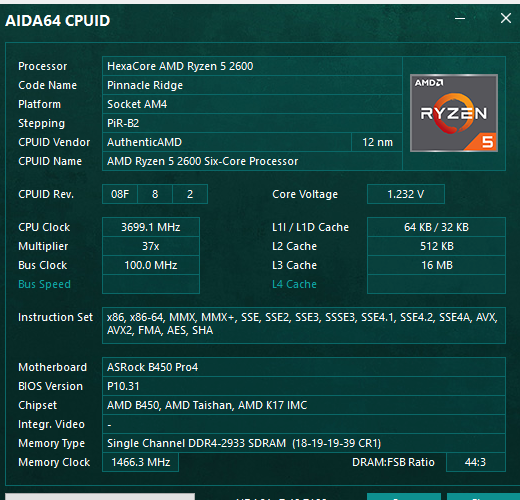Viewport: 520px width, 500px height.
Task: Click 'AMD B450, AMD Taishan, AMD K17 IMC' chipset value
Action: click(304, 405)
